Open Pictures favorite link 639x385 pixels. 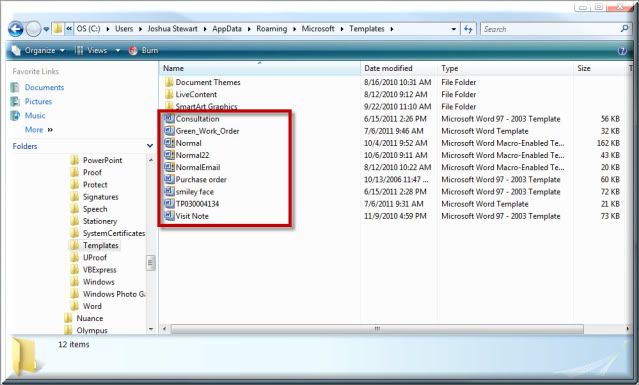[x=38, y=101]
